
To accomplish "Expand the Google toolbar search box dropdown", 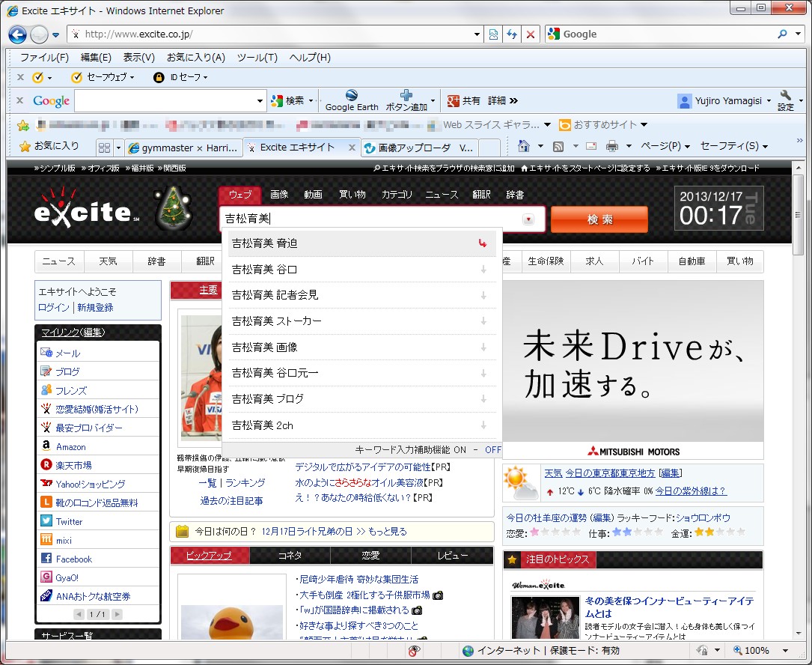I will [x=260, y=100].
